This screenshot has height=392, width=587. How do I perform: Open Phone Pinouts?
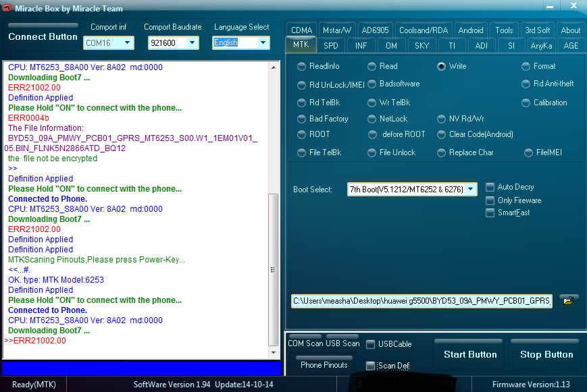click(324, 365)
